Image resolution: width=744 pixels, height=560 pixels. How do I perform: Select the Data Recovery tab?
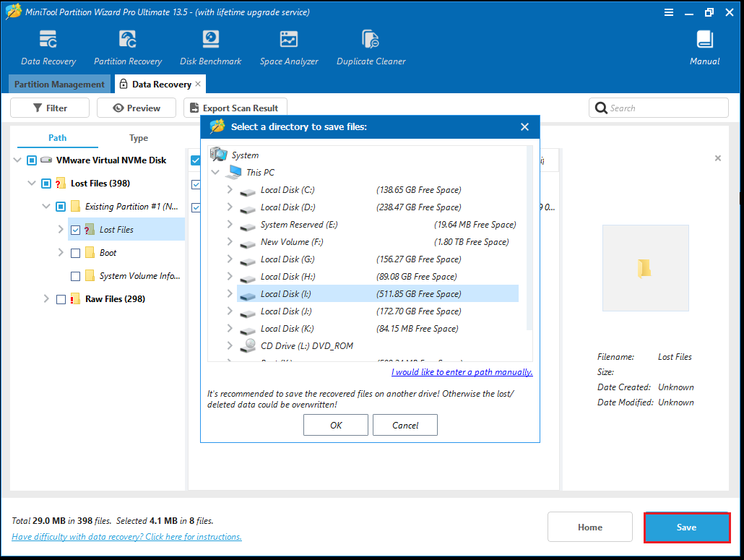pyautogui.click(x=161, y=84)
